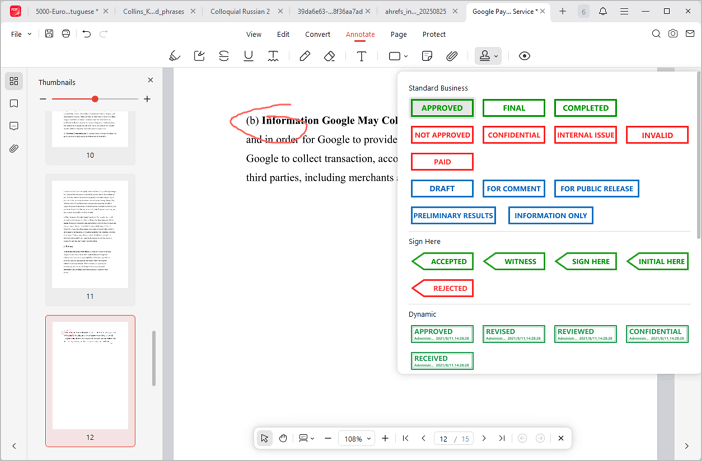Click the Attachment paperclip tool in the toolbar

coord(452,56)
